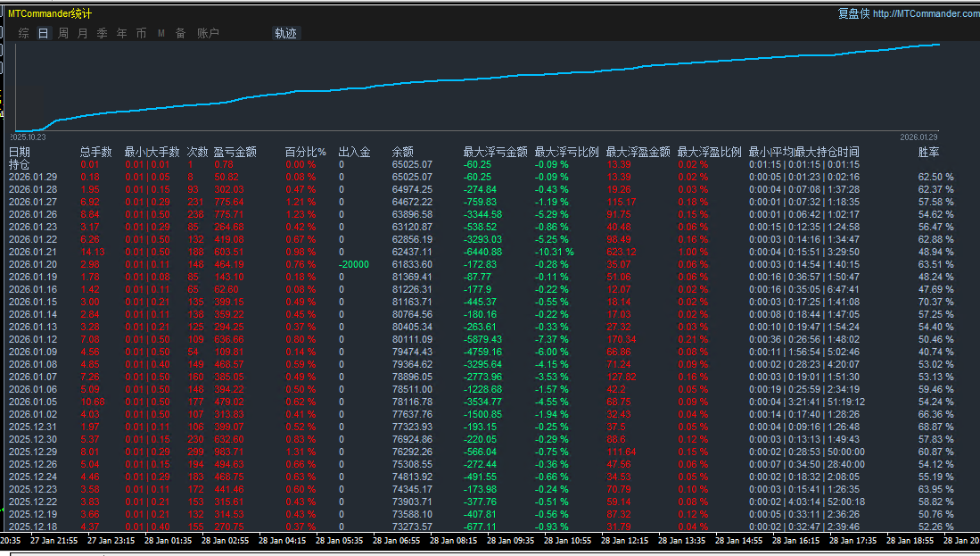Click the 最大浮亏金额 column header
Screen dimensions: 980x556
tap(495, 152)
